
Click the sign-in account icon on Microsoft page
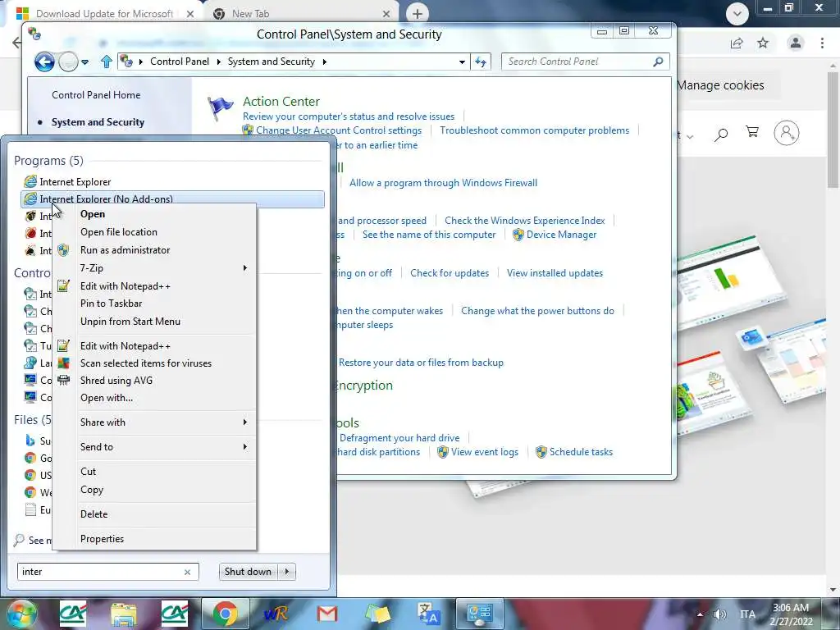(x=787, y=133)
